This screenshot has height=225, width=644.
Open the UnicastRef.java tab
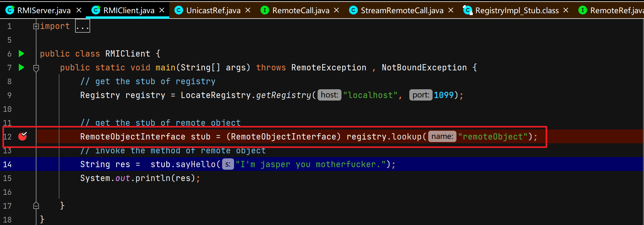pyautogui.click(x=213, y=10)
